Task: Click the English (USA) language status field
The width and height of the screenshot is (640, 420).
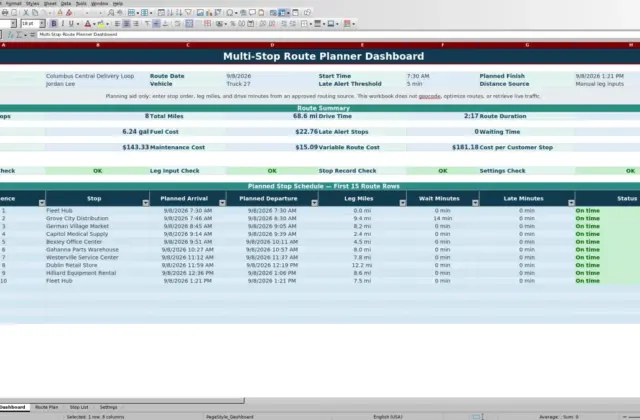Action: click(x=388, y=417)
